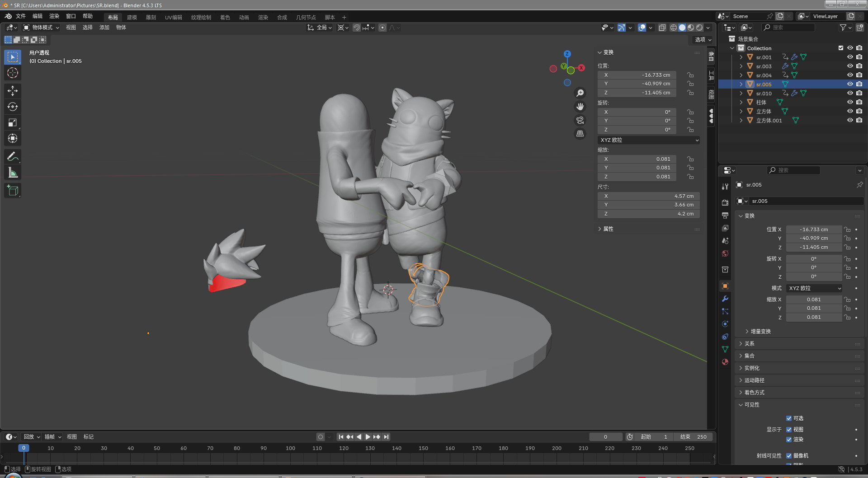This screenshot has height=478, width=868.
Task: Open the 物体模式 mode dropdown
Action: point(42,28)
